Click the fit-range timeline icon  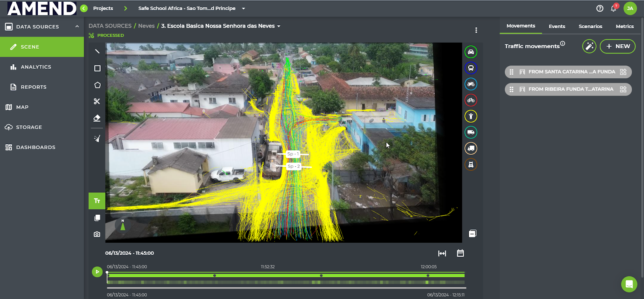[x=442, y=253]
